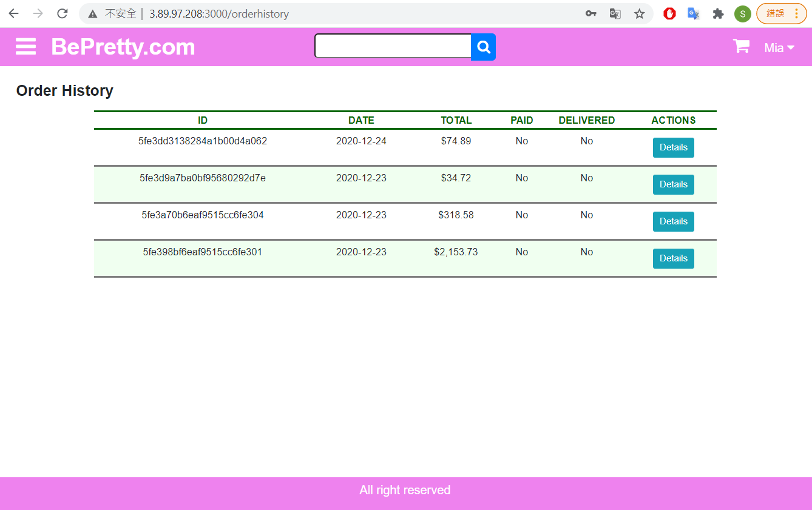Screen dimensions: 812x510
Task: Click the 2020-12-24 date cell
Action: [361, 141]
